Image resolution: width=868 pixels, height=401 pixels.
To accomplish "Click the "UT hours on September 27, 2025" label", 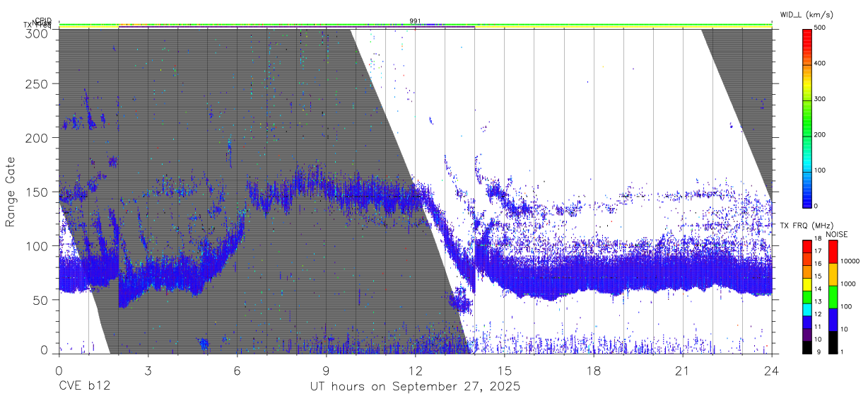I will click(x=415, y=387).
